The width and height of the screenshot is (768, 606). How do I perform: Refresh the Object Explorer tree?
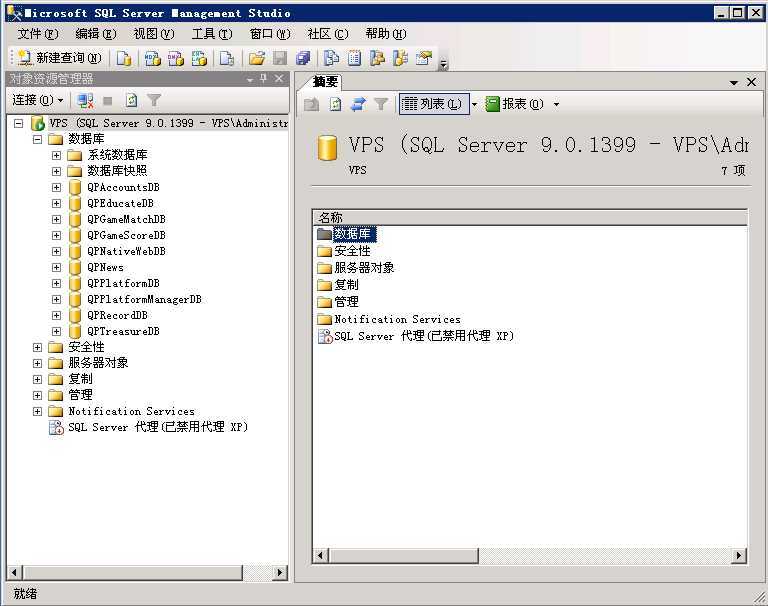(x=131, y=101)
